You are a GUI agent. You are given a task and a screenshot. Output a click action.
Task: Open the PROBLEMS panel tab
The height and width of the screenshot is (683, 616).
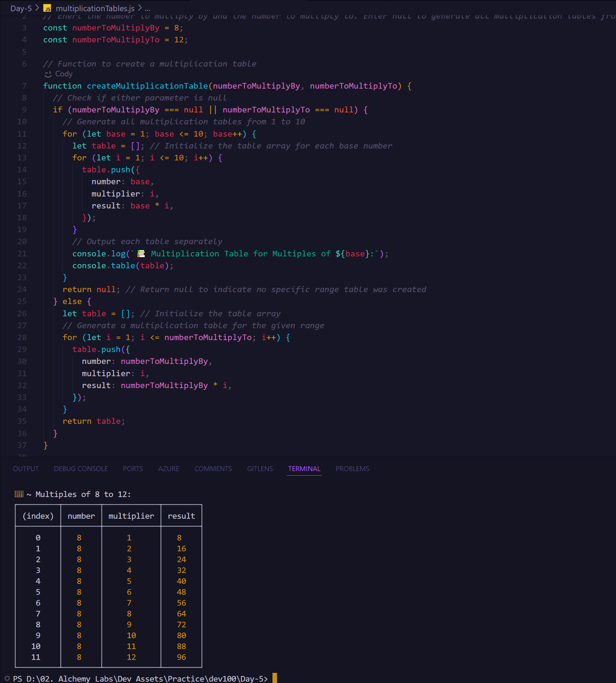tap(352, 468)
